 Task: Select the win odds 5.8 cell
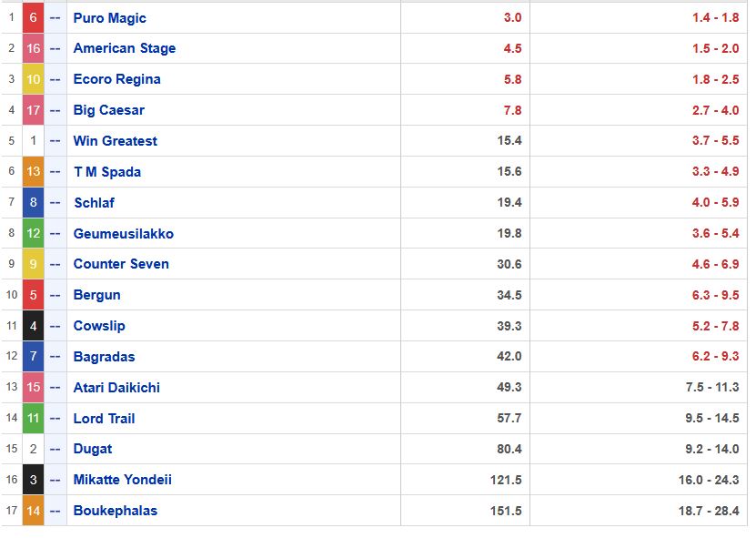pos(465,79)
